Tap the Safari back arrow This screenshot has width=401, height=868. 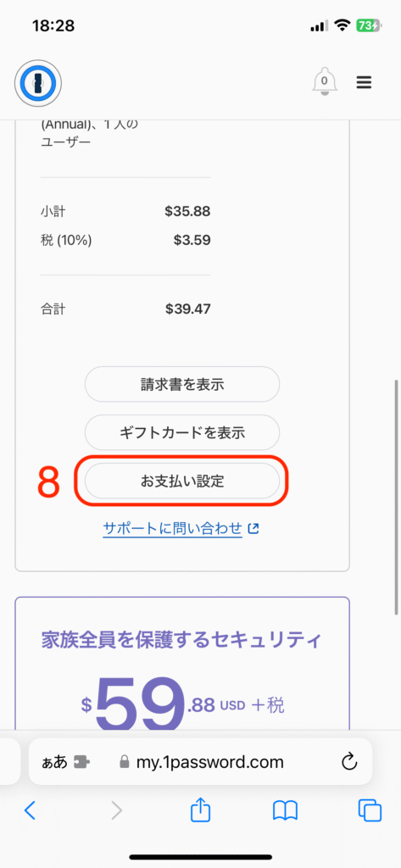pyautogui.click(x=30, y=810)
